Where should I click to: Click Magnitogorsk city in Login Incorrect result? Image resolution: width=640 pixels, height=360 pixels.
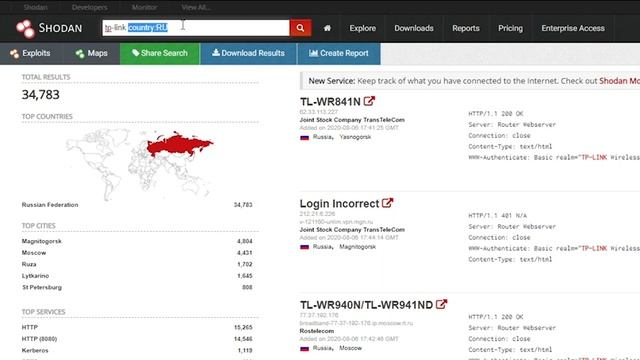(x=358, y=247)
